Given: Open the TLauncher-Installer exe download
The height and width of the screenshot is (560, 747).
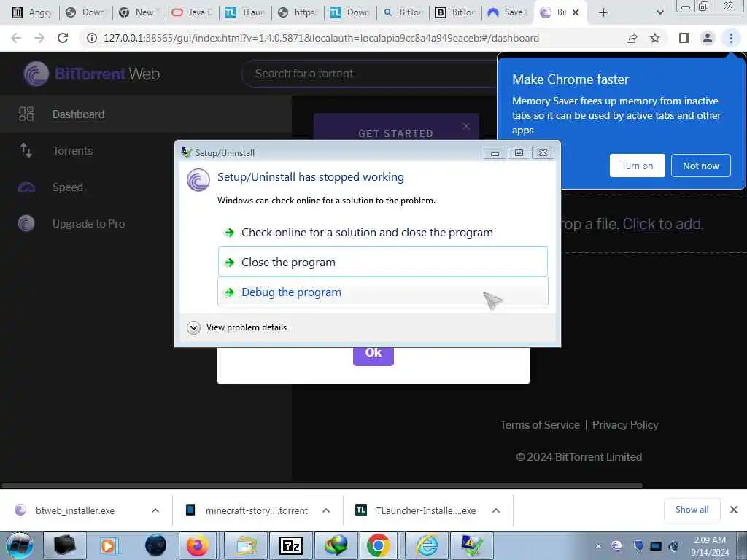Looking at the screenshot, I should [416, 510].
